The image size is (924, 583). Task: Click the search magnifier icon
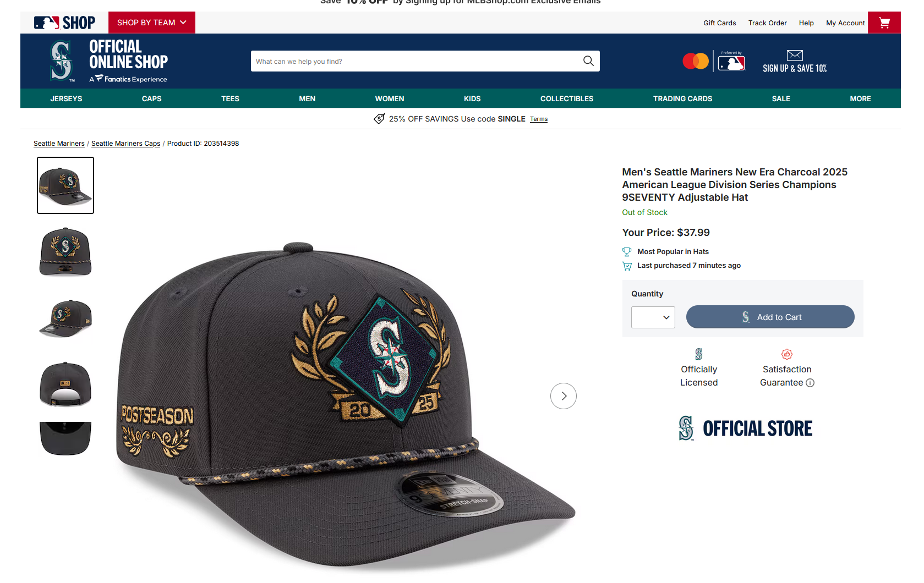(588, 61)
